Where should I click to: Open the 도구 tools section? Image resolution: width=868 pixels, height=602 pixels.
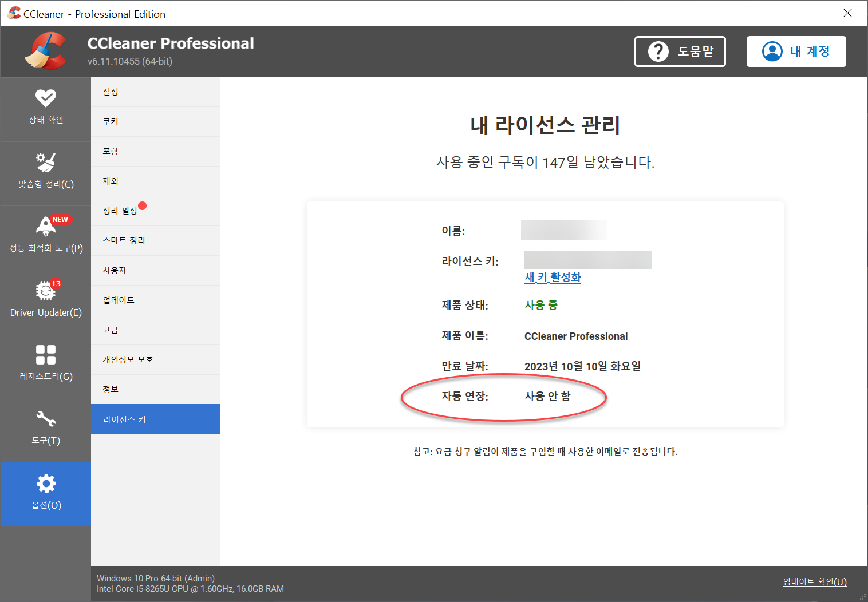(46, 430)
